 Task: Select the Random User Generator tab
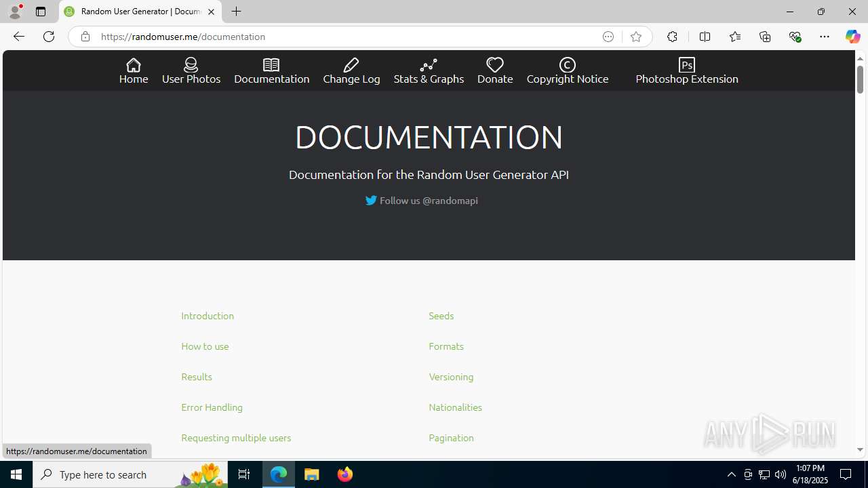coord(140,12)
